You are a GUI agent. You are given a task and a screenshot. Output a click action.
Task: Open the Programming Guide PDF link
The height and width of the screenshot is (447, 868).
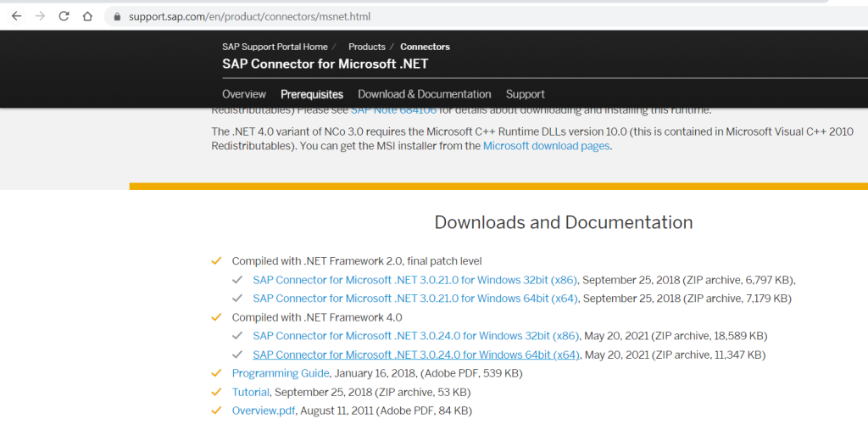coord(280,373)
